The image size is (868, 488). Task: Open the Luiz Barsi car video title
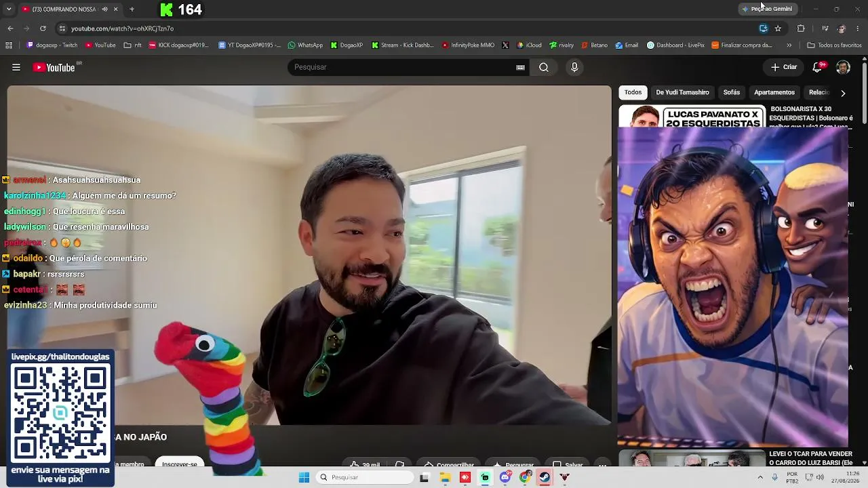point(811,458)
